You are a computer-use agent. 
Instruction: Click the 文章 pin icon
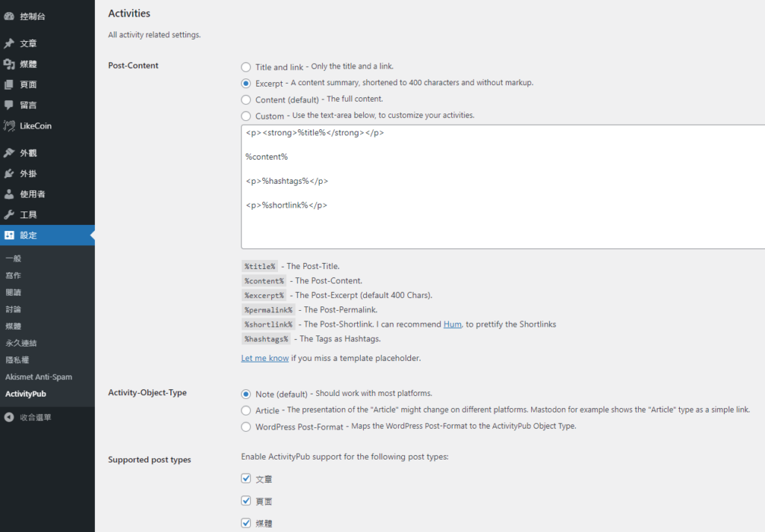pos(9,43)
